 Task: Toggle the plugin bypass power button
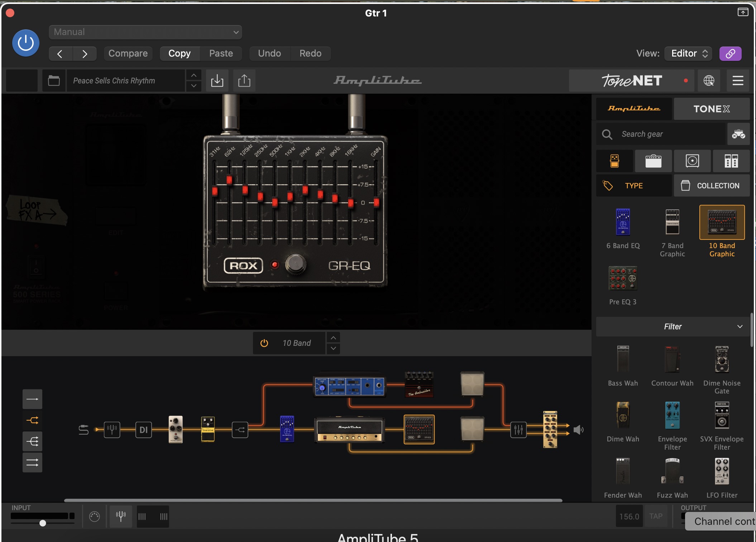pos(26,43)
